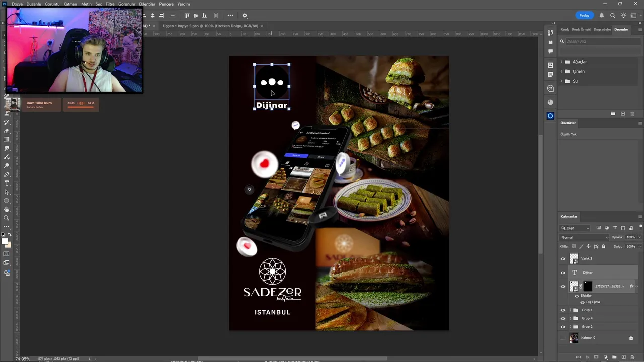This screenshot has height=362, width=644.
Task: Open the Katmanlar panel menu button
Action: (x=640, y=216)
